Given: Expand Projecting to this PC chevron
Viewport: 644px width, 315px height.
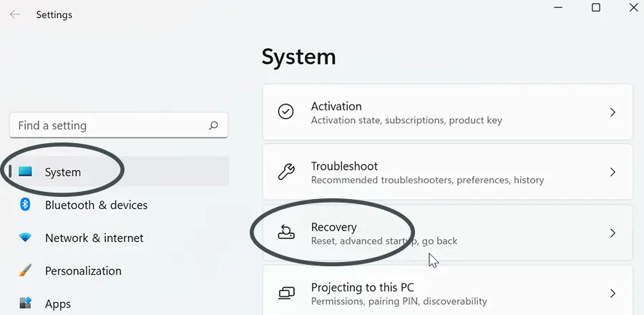Looking at the screenshot, I should (613, 294).
